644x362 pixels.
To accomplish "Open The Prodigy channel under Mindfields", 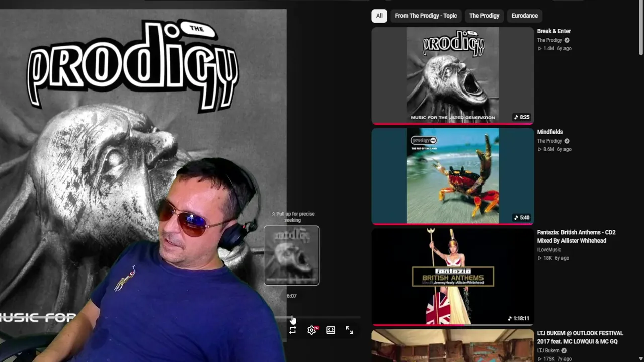I will (549, 141).
